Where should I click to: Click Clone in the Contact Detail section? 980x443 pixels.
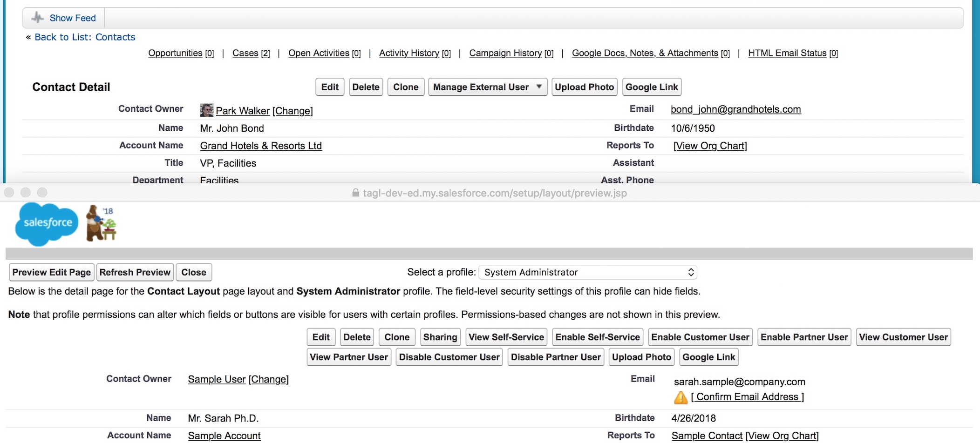406,87
